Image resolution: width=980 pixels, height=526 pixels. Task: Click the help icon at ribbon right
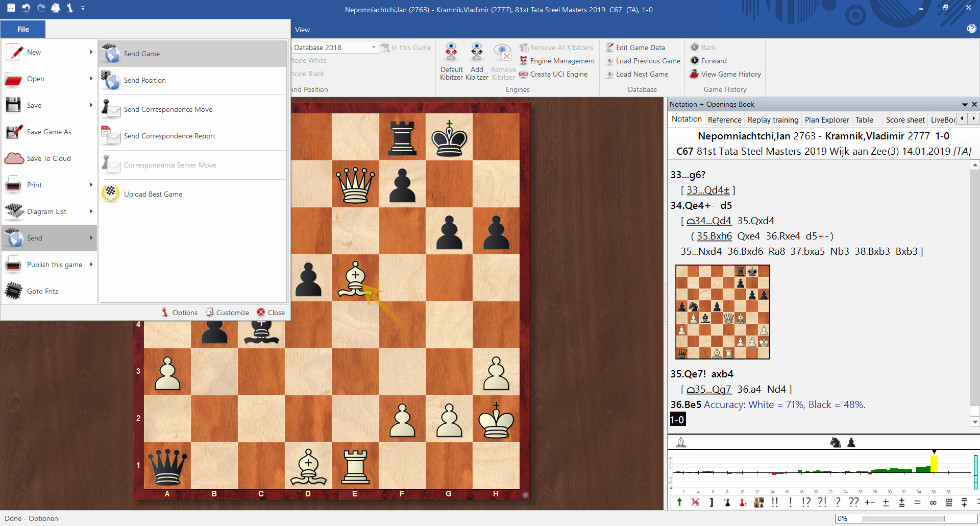[971, 29]
